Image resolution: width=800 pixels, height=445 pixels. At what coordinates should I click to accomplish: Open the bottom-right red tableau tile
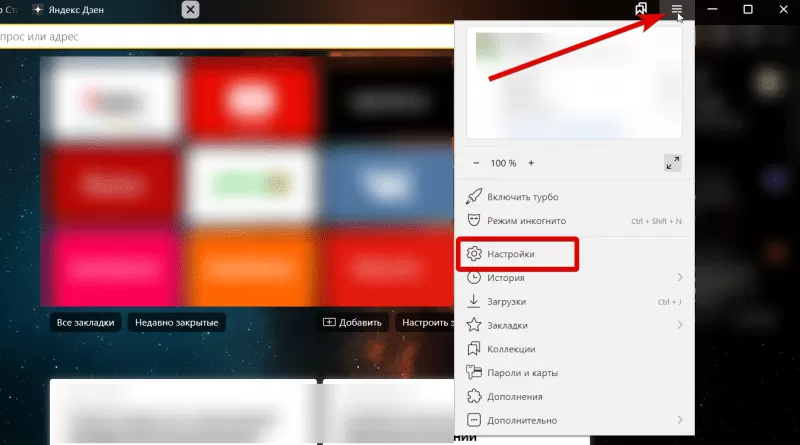pos(389,268)
